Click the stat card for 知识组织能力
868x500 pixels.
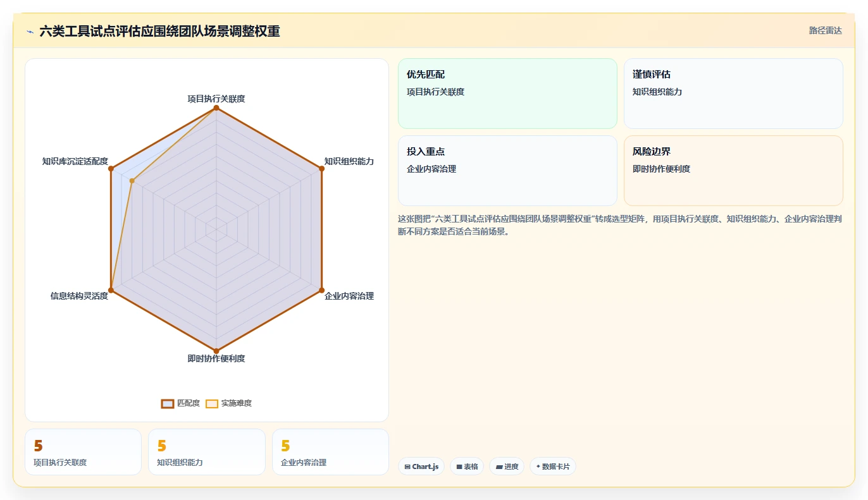[x=207, y=452]
